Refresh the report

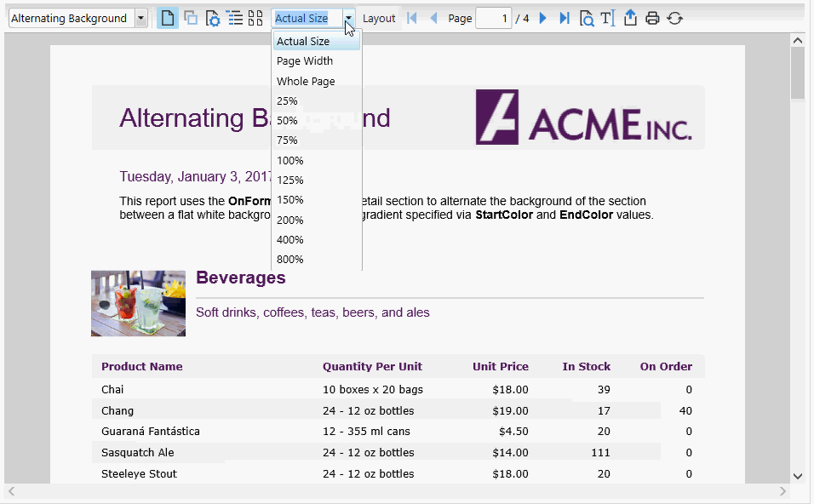pyautogui.click(x=675, y=18)
